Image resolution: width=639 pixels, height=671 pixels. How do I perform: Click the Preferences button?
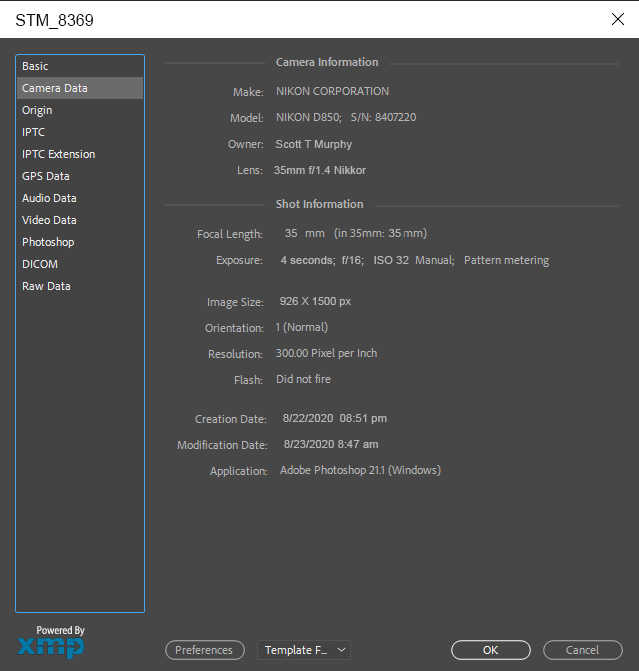tap(204, 650)
